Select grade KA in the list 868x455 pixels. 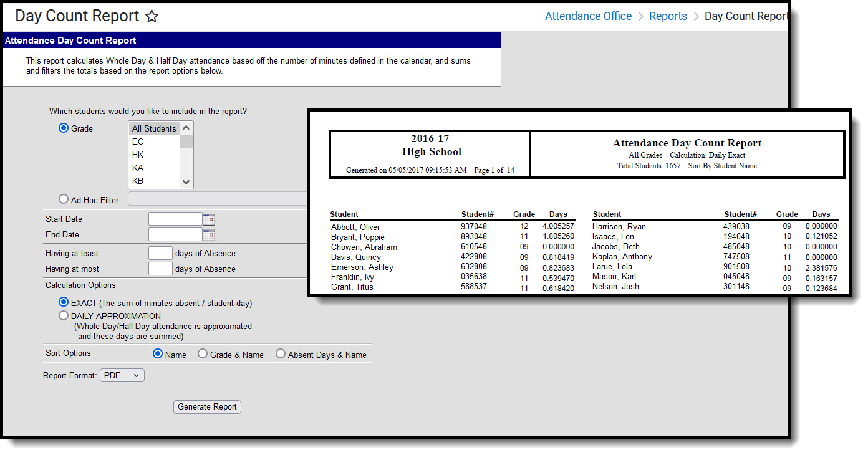[x=154, y=168]
